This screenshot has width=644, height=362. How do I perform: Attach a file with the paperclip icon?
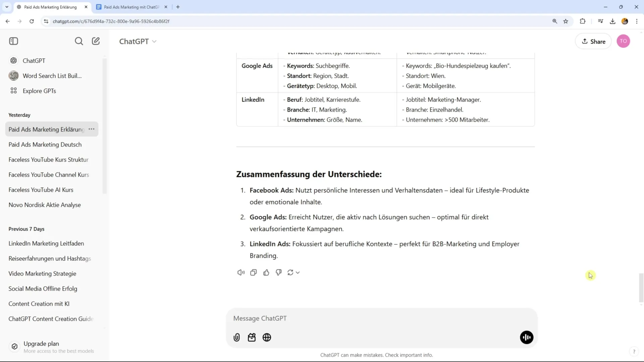coord(237,338)
